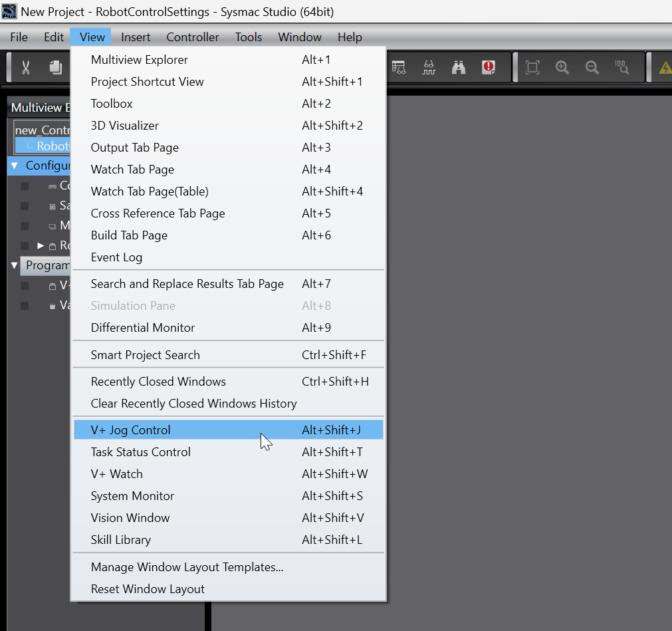Image resolution: width=672 pixels, height=631 pixels.
Task: Click the zoom out magnifier icon
Action: coord(592,67)
